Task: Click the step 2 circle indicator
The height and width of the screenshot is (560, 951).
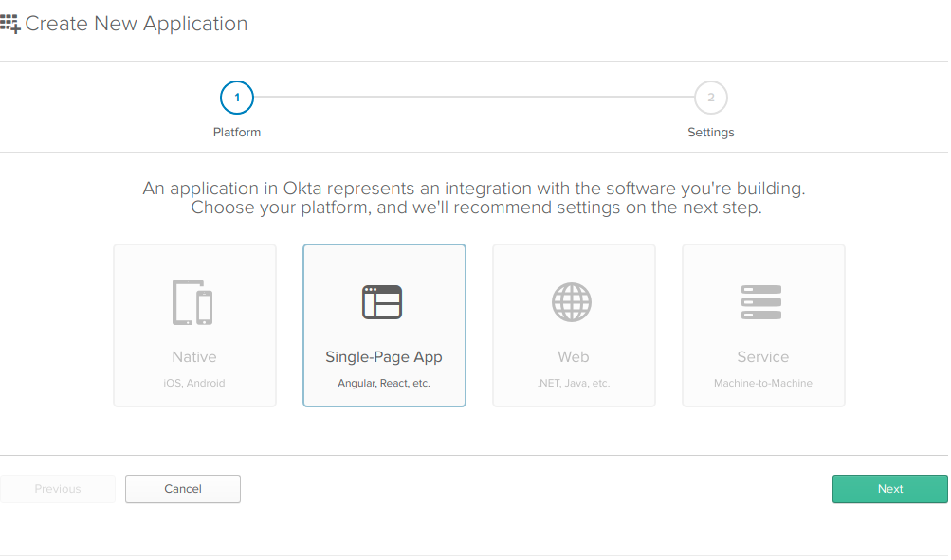Action: (x=710, y=97)
